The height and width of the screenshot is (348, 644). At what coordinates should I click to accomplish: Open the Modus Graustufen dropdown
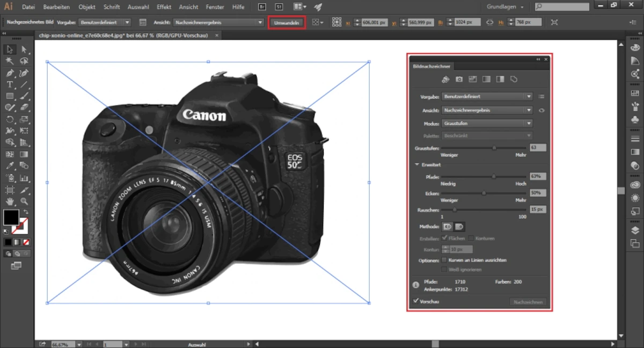click(487, 124)
